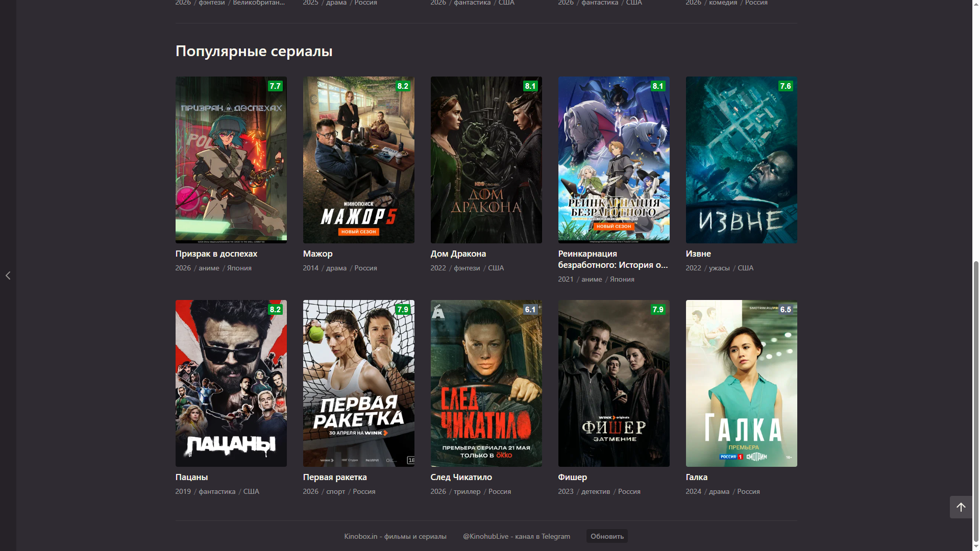Image resolution: width=980 pixels, height=551 pixels.
Task: Click the Фишер title link
Action: [573, 477]
